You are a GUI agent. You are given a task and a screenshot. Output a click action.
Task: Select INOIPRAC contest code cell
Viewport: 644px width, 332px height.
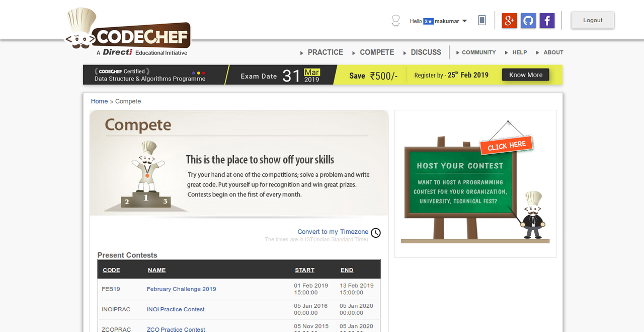[x=116, y=309]
